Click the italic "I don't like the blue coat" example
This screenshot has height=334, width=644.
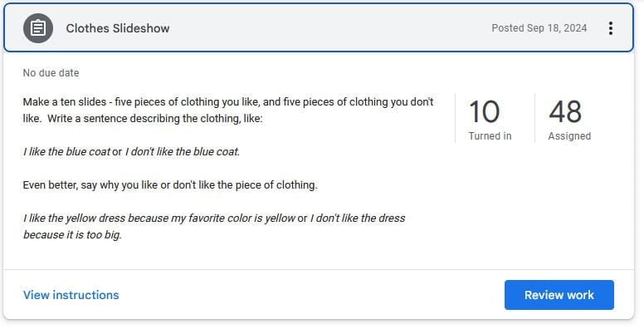coord(183,152)
